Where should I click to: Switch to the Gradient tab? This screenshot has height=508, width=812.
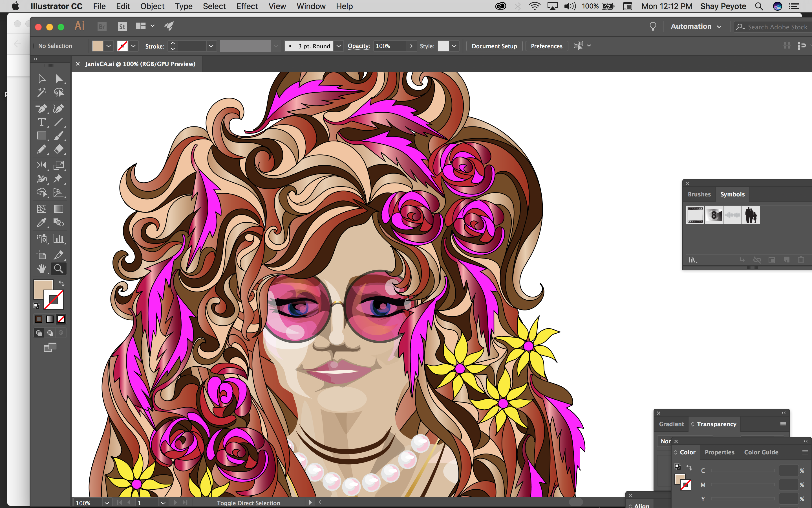click(671, 424)
